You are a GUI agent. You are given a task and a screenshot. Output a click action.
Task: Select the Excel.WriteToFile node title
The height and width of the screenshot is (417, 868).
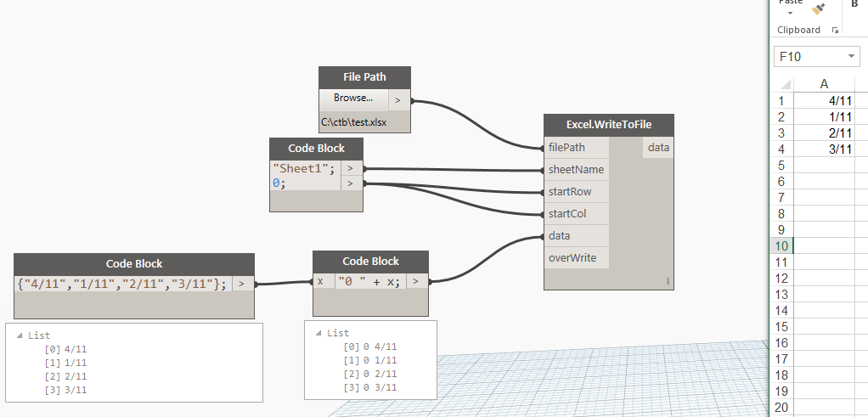click(609, 125)
